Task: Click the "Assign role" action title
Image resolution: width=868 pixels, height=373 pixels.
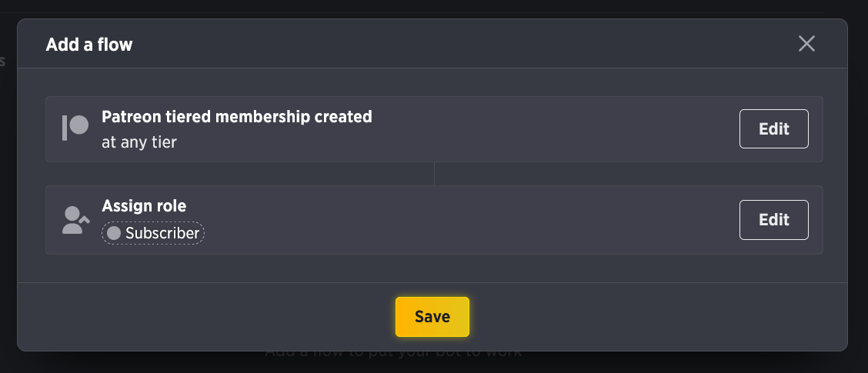Action: (x=144, y=206)
